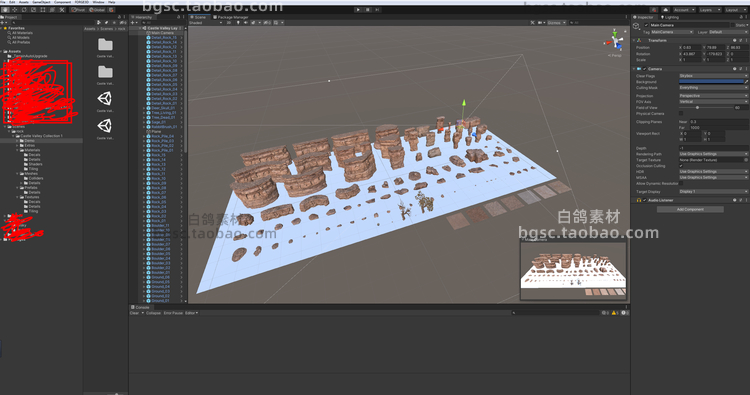Click the Scene orientation gizmo
The image size is (750, 395).
click(x=615, y=41)
